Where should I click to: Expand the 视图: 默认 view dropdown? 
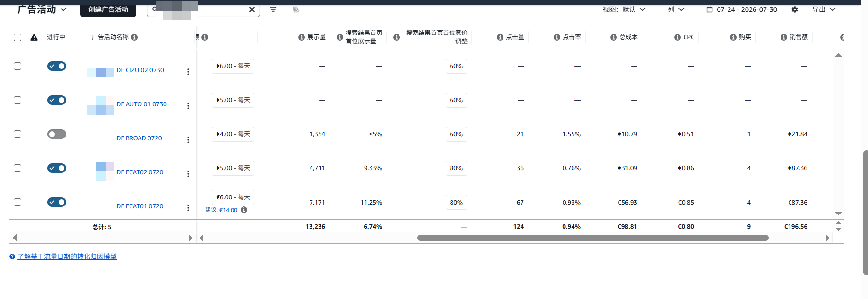(624, 9)
